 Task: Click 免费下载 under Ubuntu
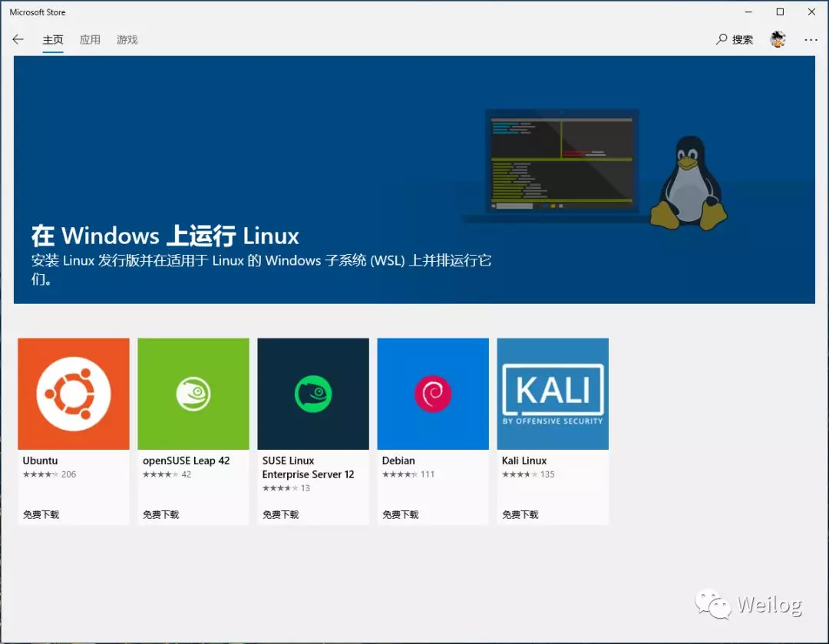coord(41,514)
